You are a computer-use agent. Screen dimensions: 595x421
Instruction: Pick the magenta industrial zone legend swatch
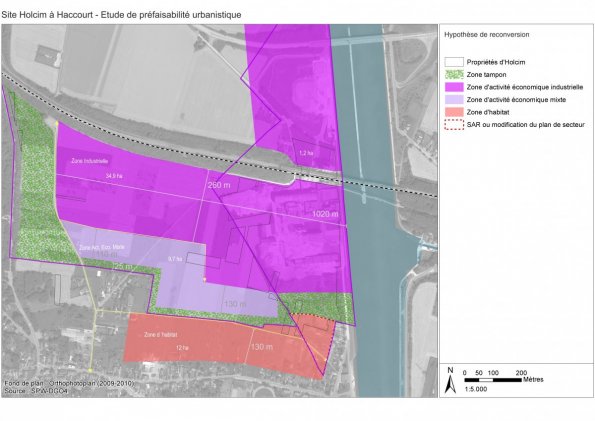[454, 87]
